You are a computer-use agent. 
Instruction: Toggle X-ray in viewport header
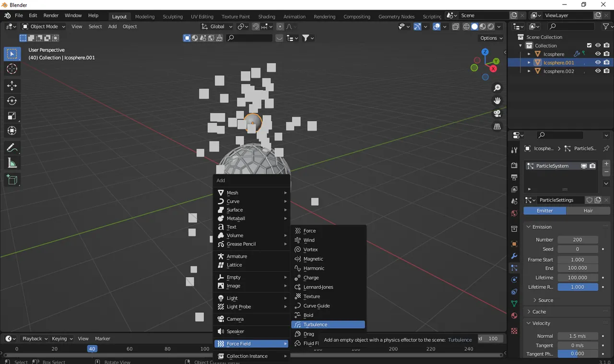tap(455, 26)
